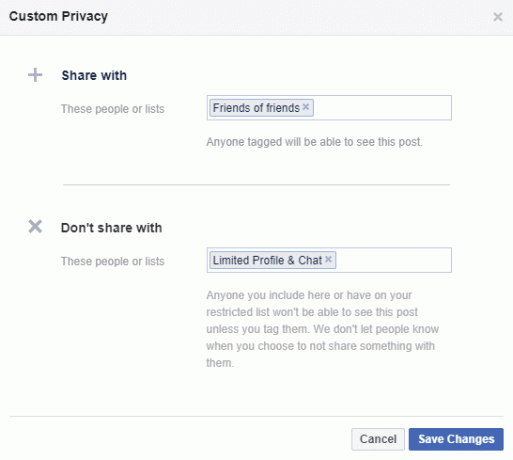Cancel the custom privacy changes
This screenshot has width=513, height=460.
(x=378, y=439)
